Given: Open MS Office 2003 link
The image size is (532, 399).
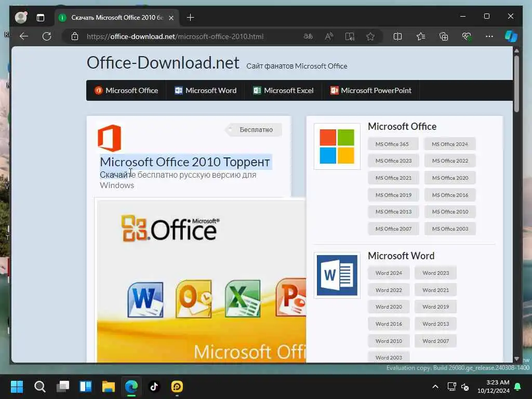Looking at the screenshot, I should point(450,229).
